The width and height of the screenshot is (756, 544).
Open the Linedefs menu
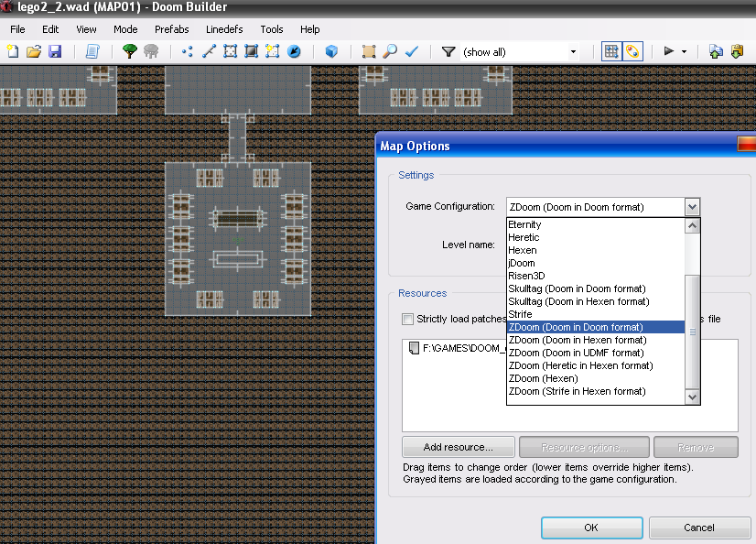(224, 29)
